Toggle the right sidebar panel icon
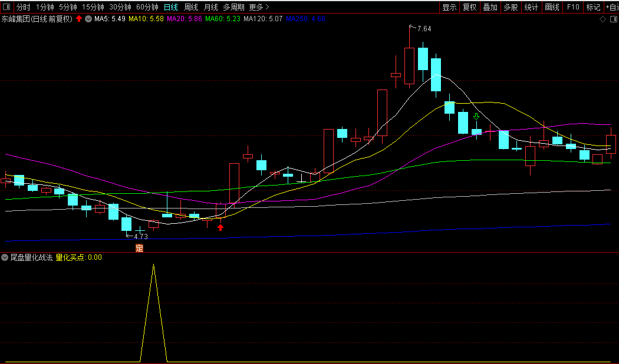 (x=614, y=19)
